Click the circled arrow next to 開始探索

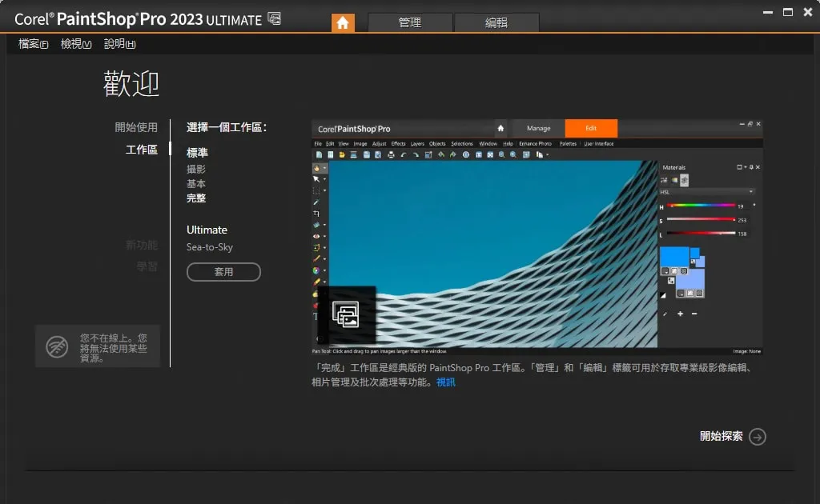(x=758, y=437)
